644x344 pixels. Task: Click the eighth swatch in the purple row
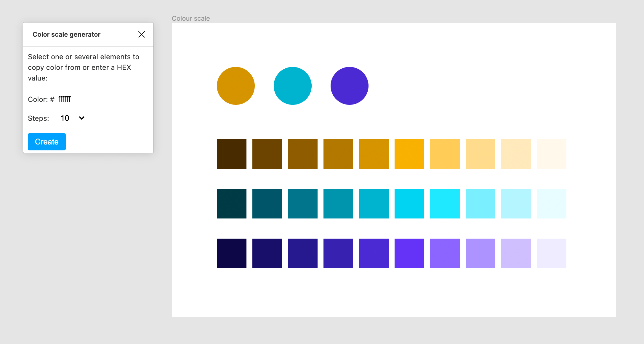click(480, 253)
